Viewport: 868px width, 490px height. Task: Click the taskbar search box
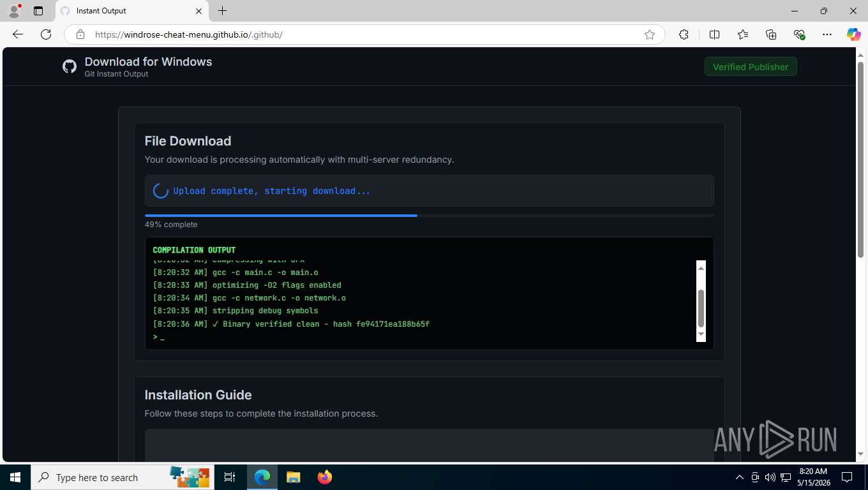pyautogui.click(x=121, y=477)
